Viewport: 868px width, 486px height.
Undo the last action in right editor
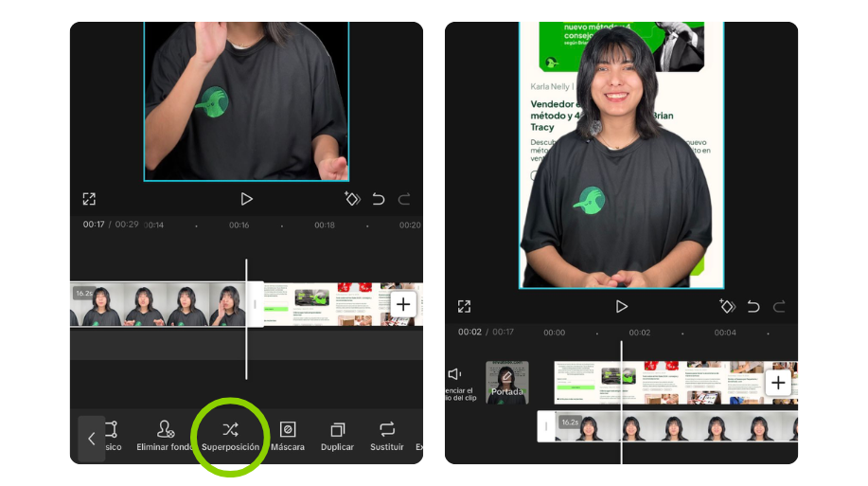tap(753, 307)
